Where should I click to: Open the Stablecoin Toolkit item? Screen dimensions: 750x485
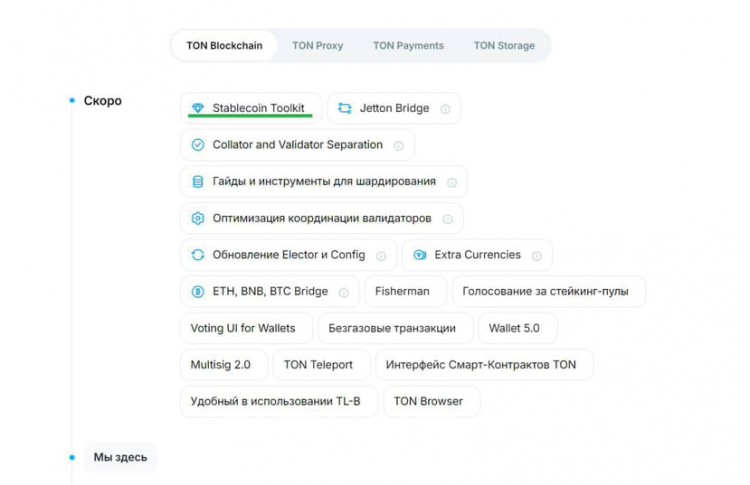pyautogui.click(x=251, y=108)
